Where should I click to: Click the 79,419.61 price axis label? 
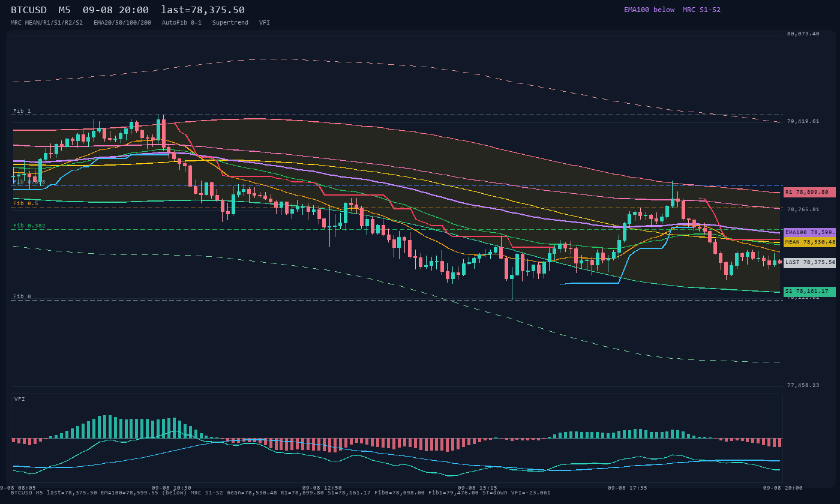pyautogui.click(x=803, y=121)
